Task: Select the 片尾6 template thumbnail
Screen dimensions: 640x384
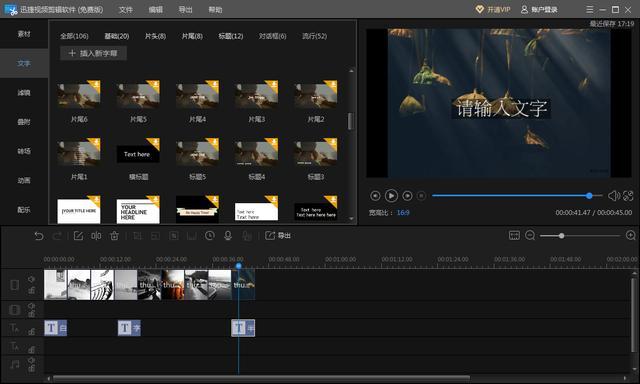Action: (79, 94)
